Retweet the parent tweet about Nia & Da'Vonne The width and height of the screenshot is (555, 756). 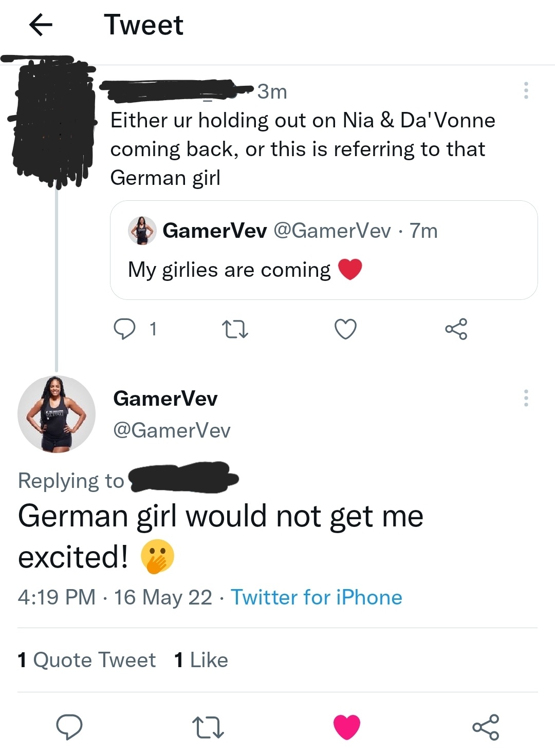235,329
